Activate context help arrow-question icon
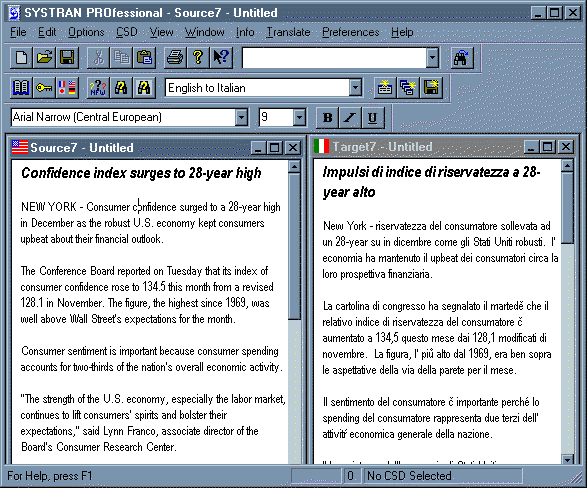 (221, 58)
